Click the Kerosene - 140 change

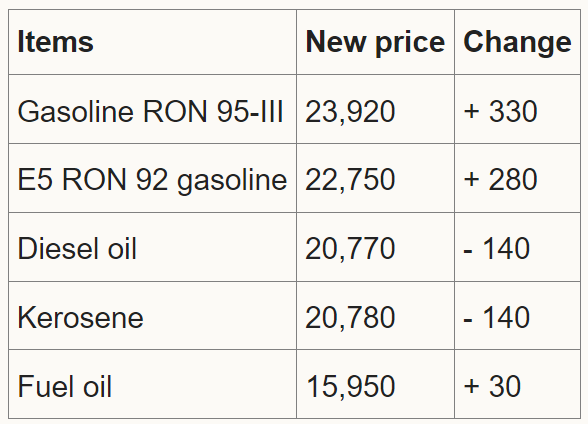(x=496, y=318)
